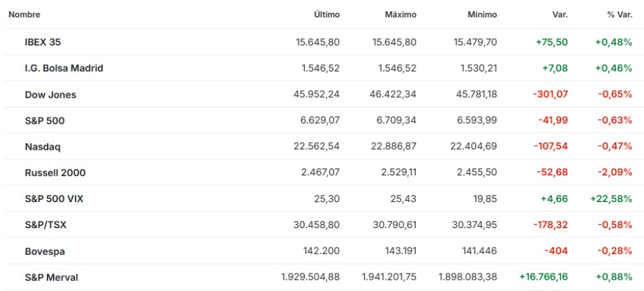Click the S&P 500 VIX row name
644x291 pixels.
[x=54, y=199]
